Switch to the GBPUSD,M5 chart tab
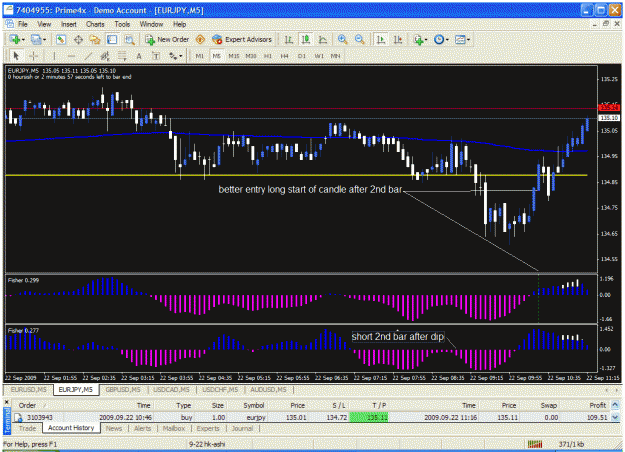The height and width of the screenshot is (452, 625). click(x=123, y=389)
